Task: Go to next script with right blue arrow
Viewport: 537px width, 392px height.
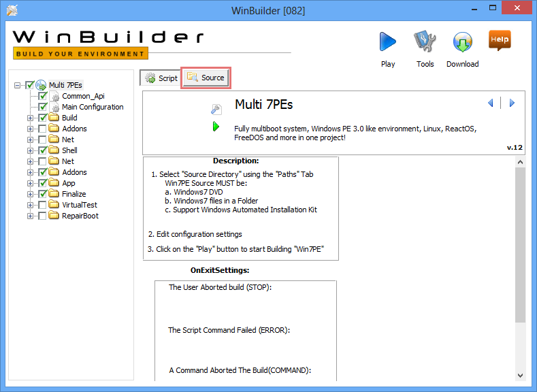Action: click(512, 103)
